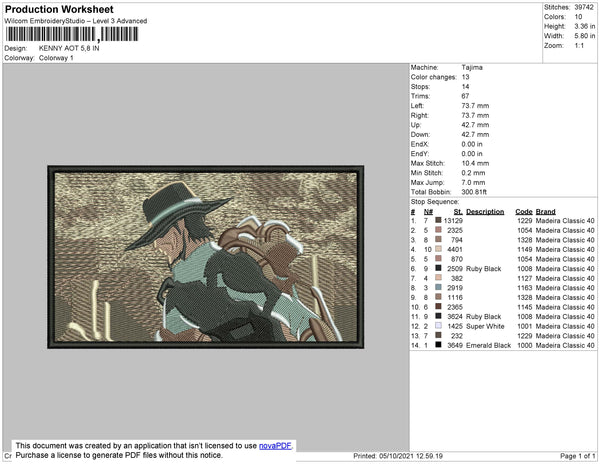The height and width of the screenshot is (464, 600).
Task: Click the 'Description' column header
Action: pyautogui.click(x=485, y=212)
